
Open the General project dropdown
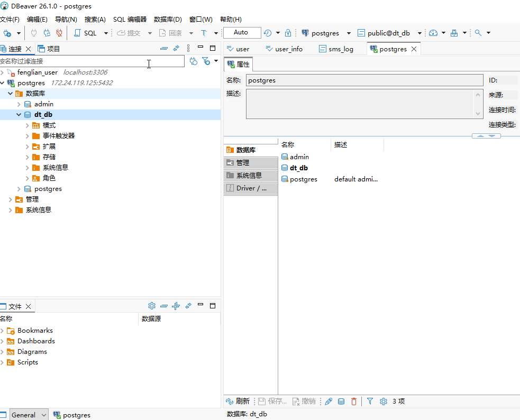click(29, 415)
